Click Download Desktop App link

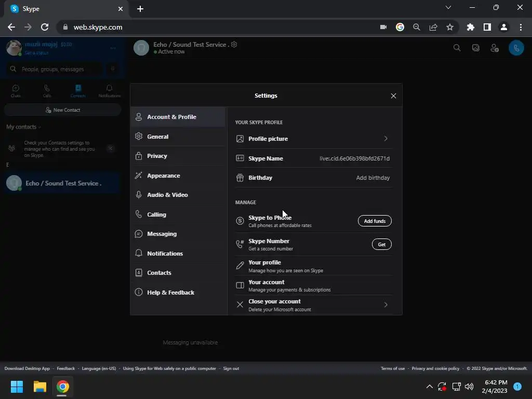(x=27, y=368)
